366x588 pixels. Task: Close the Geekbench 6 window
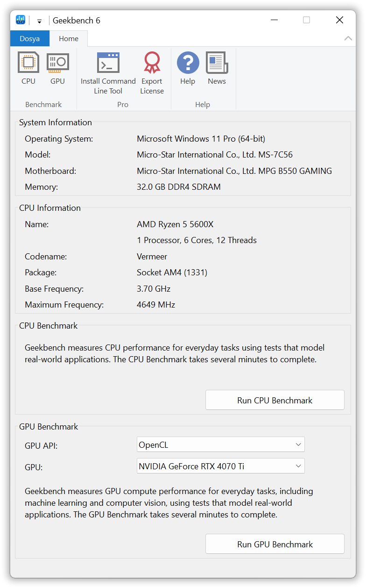[x=339, y=20]
